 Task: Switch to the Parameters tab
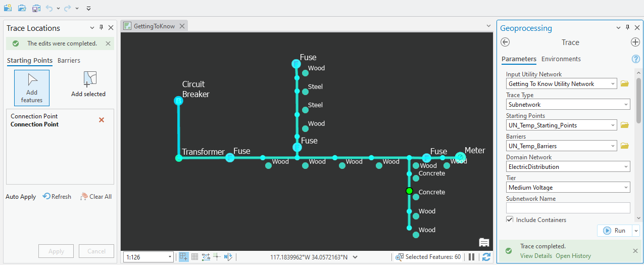[x=519, y=59]
